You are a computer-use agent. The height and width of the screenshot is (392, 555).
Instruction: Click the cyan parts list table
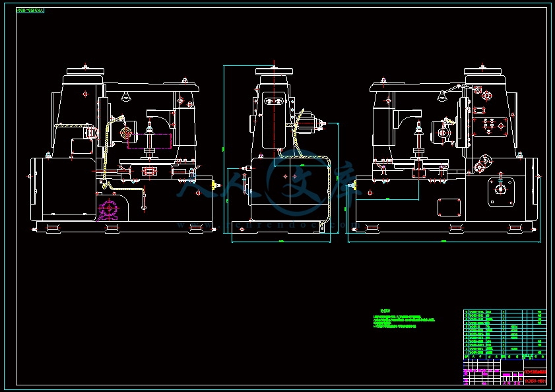point(505,335)
